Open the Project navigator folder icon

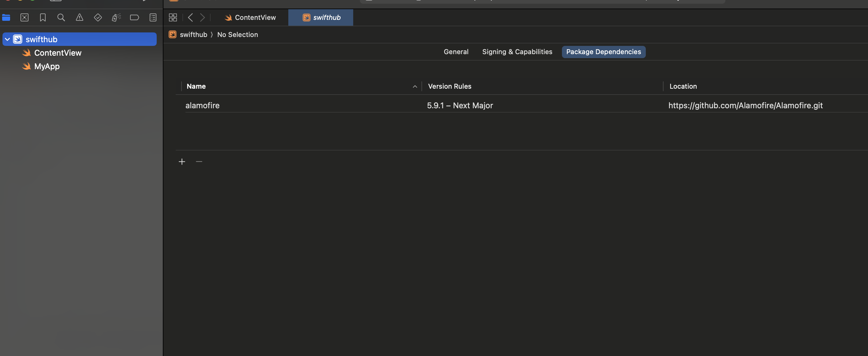6,17
